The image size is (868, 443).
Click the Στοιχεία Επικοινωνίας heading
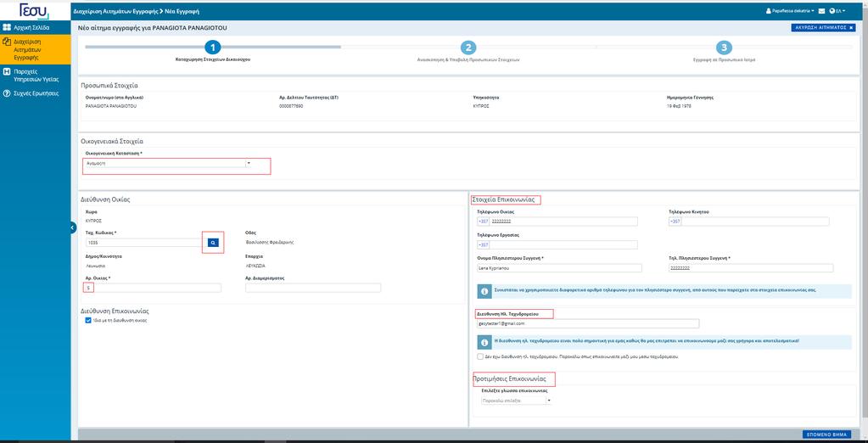coord(502,199)
